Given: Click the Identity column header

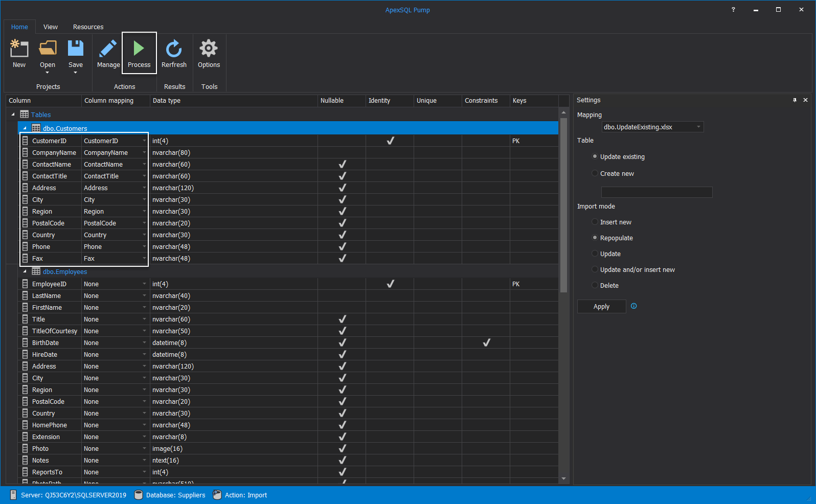Looking at the screenshot, I should (390, 101).
